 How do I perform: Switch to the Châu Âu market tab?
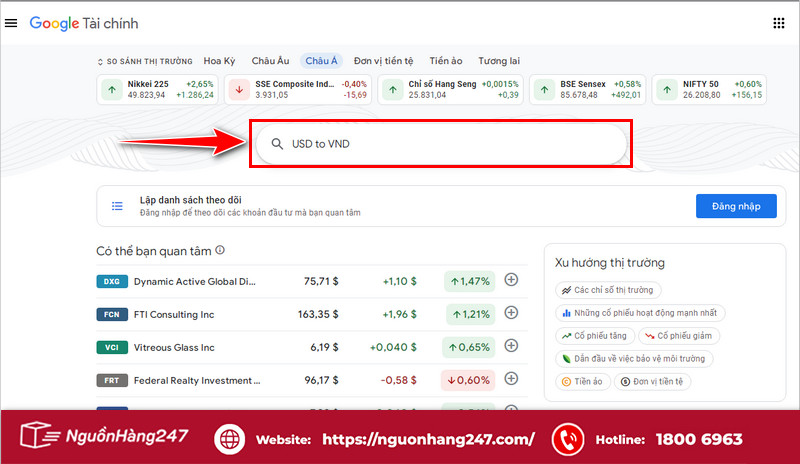[x=270, y=61]
